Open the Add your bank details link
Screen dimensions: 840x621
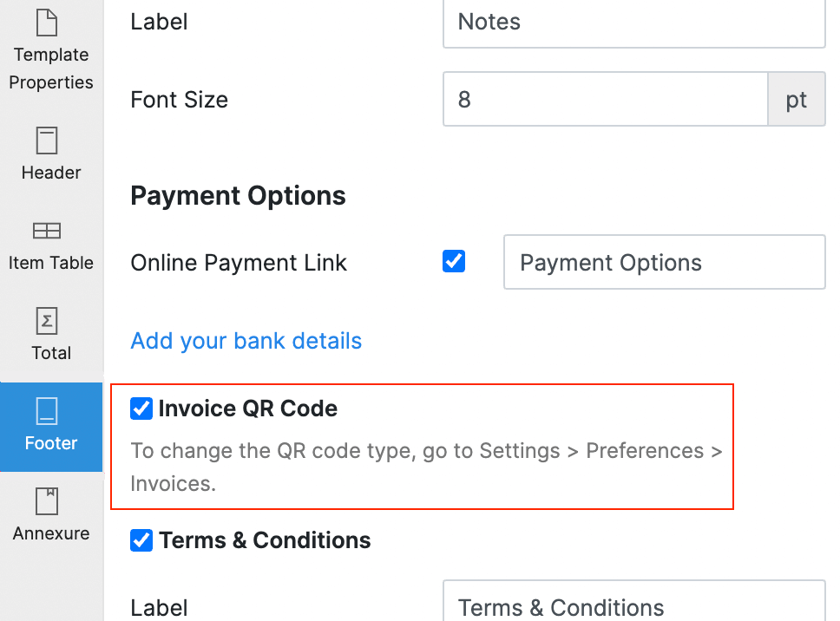coord(246,341)
